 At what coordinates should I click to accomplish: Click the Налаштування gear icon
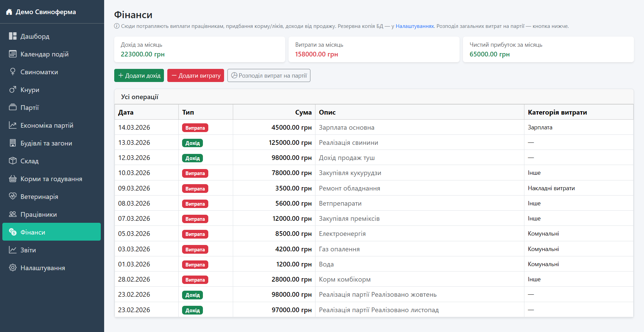[13, 268]
